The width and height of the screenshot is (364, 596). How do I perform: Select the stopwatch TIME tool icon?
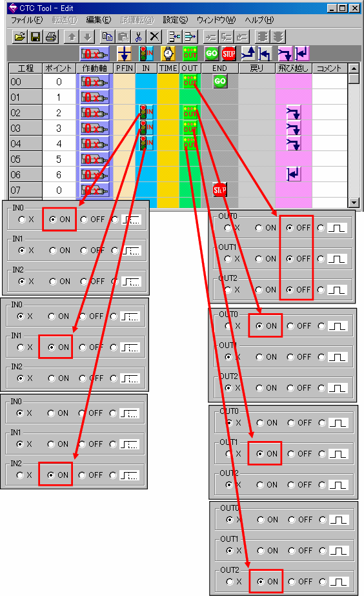coord(168,54)
